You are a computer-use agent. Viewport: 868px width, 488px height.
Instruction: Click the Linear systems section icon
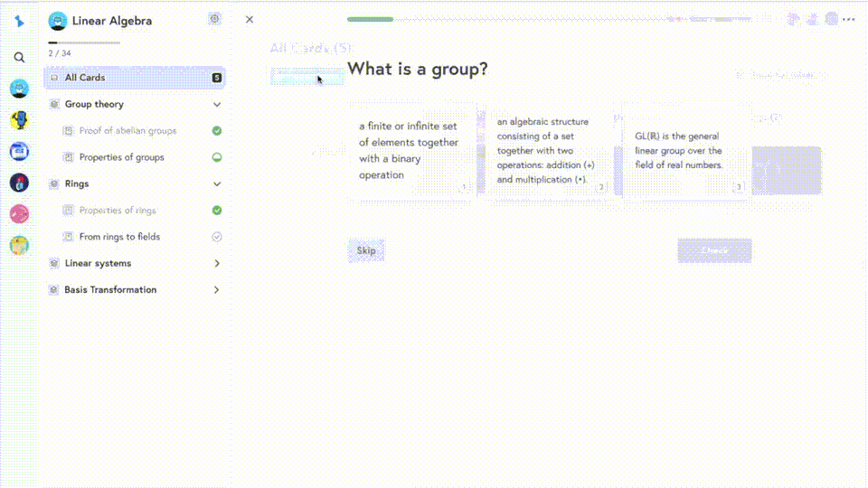54,263
